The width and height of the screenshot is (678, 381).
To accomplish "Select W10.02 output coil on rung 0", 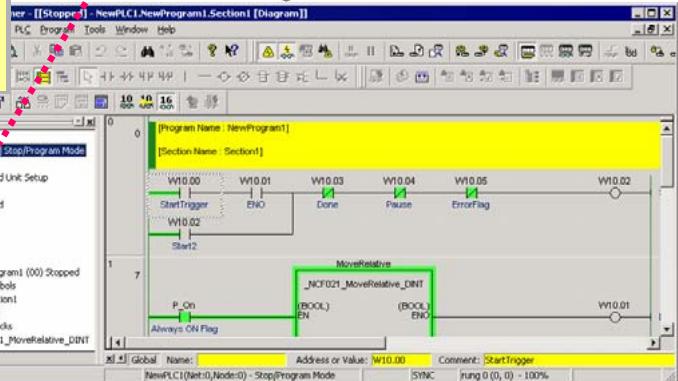I will pyautogui.click(x=615, y=193).
